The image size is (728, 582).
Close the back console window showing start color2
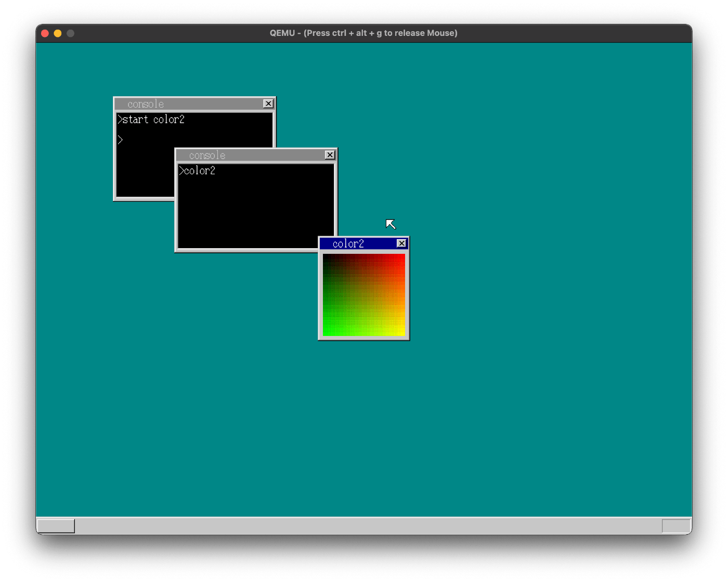[x=268, y=104]
